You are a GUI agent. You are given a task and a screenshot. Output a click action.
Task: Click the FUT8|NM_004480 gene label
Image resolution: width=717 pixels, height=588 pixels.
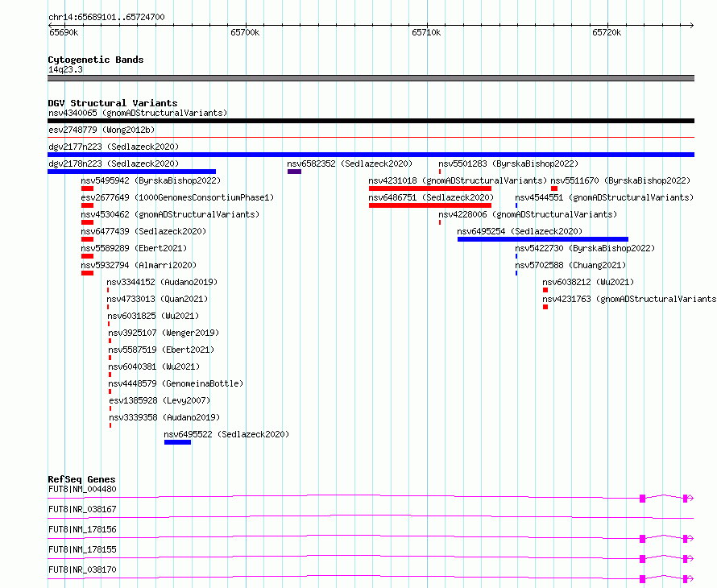pyautogui.click(x=82, y=489)
